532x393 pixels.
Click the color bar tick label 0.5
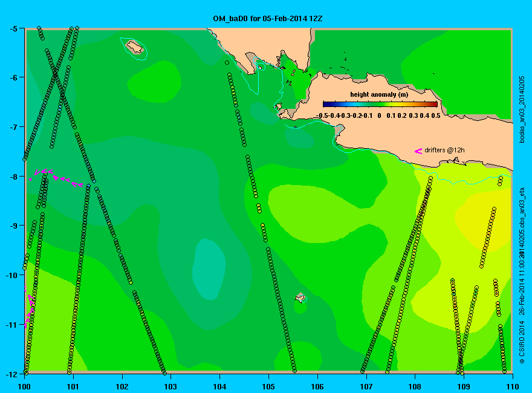pos(436,115)
